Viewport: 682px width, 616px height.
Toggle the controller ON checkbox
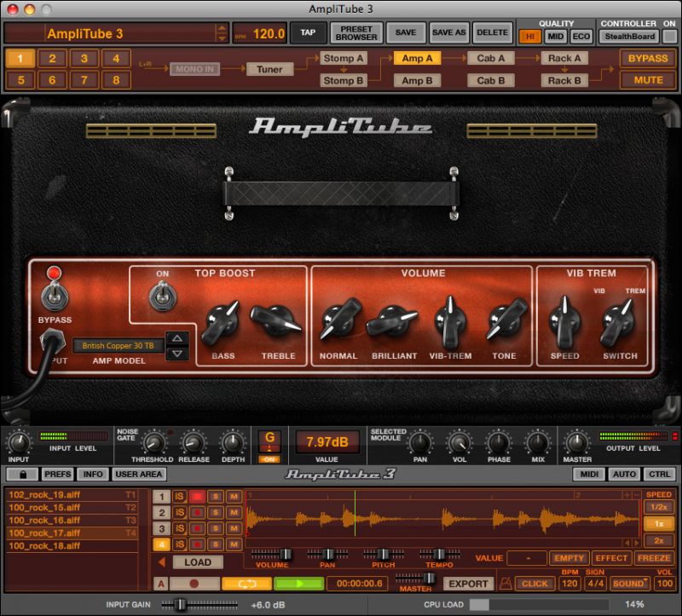669,37
